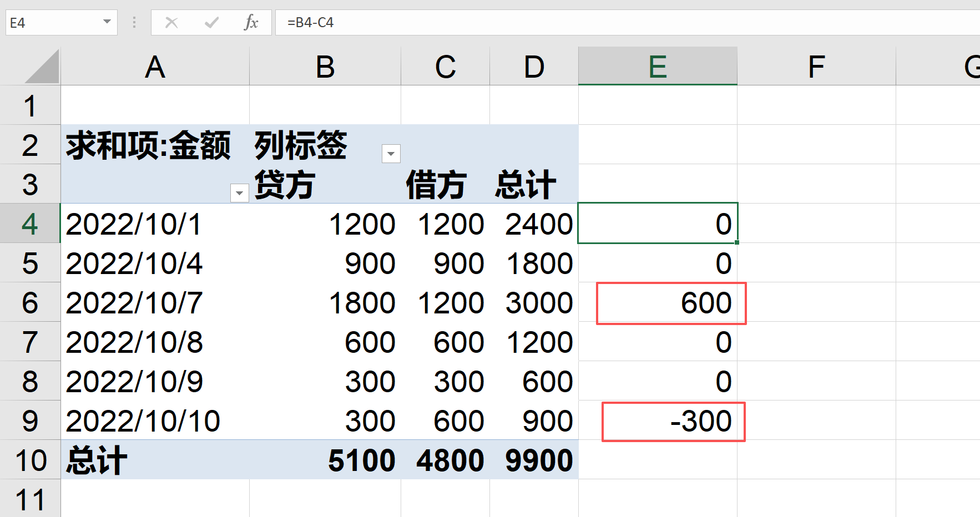Click inside the formula bar

(444, 22)
